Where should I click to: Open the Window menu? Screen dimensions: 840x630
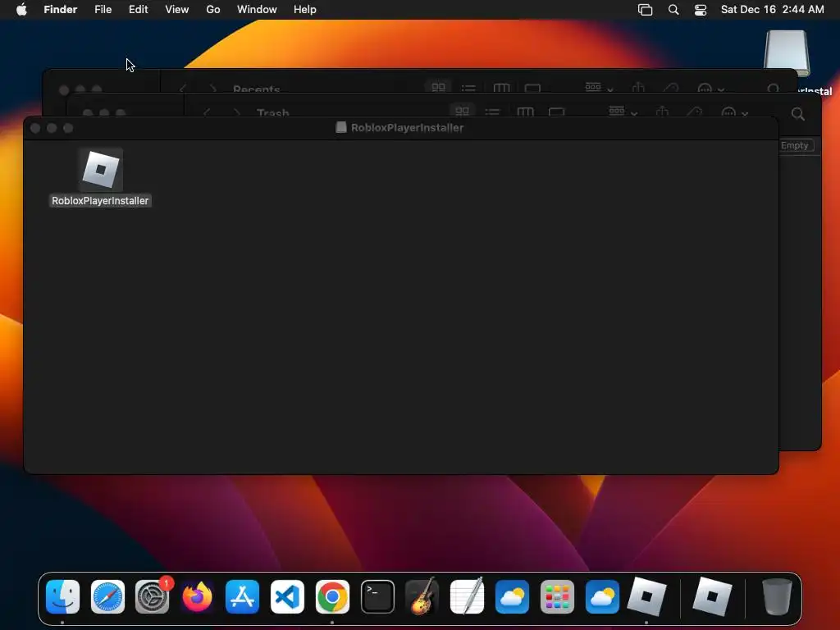coord(257,10)
